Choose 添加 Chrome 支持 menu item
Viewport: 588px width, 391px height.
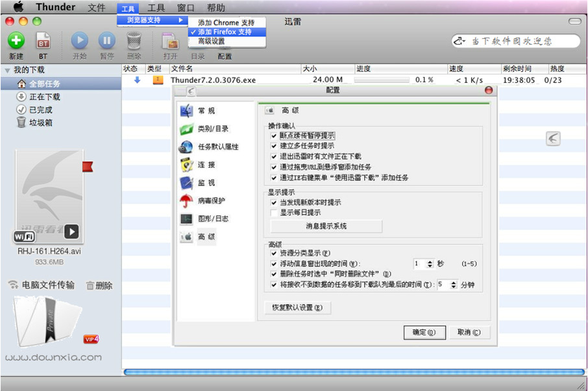(x=227, y=23)
